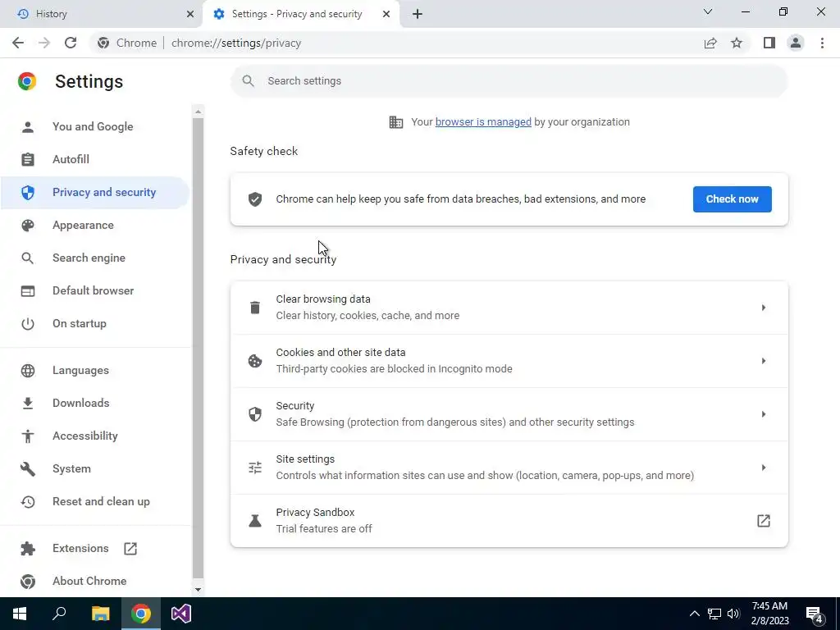
Task: Open Autofill settings
Action: click(x=95, y=159)
